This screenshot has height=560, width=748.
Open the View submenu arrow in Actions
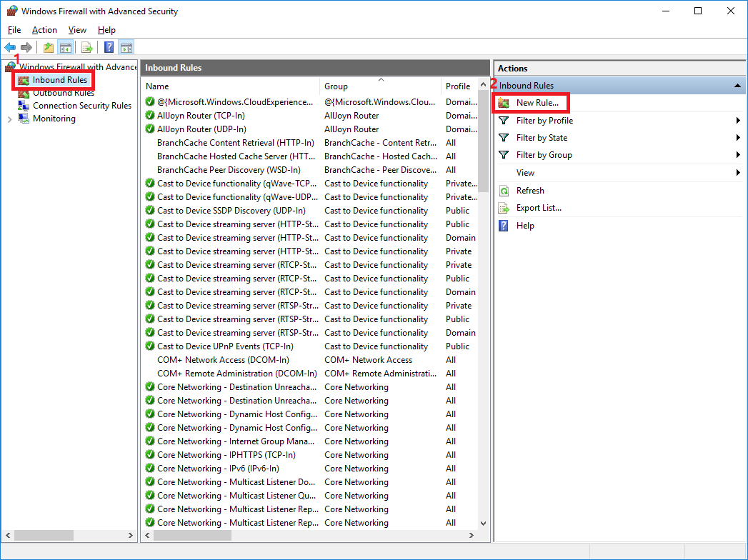coord(738,173)
